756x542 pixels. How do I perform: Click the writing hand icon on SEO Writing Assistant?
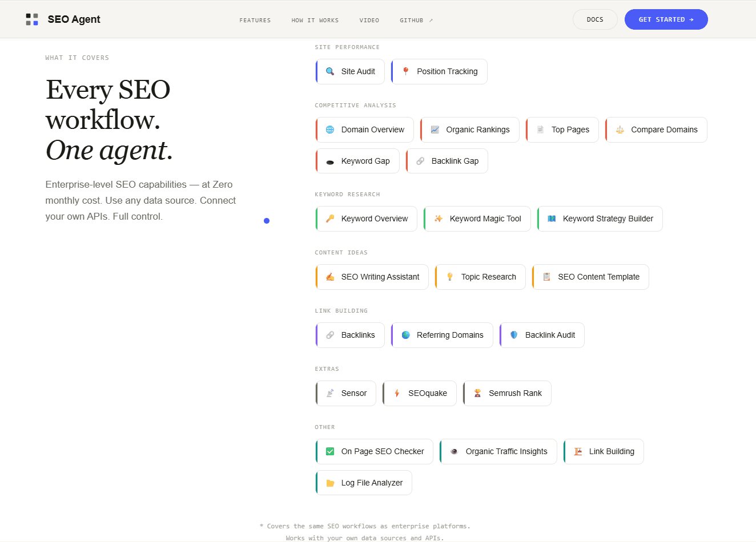[330, 277]
